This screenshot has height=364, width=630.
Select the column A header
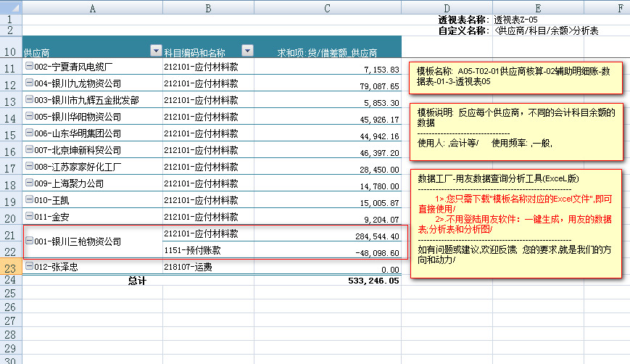pos(92,7)
